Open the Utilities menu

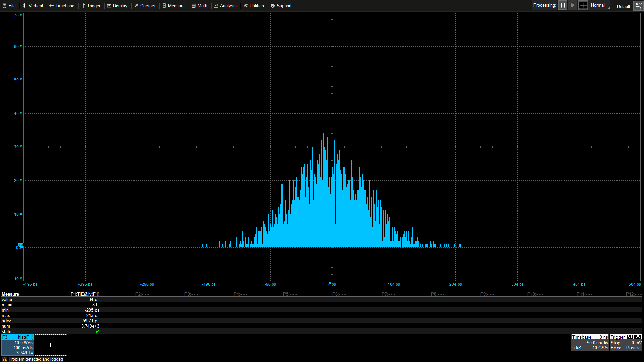254,6
